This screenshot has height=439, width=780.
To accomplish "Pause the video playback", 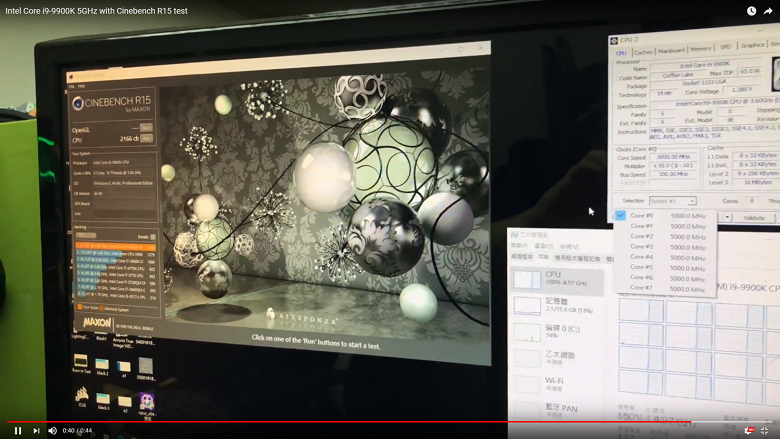I will [18, 431].
